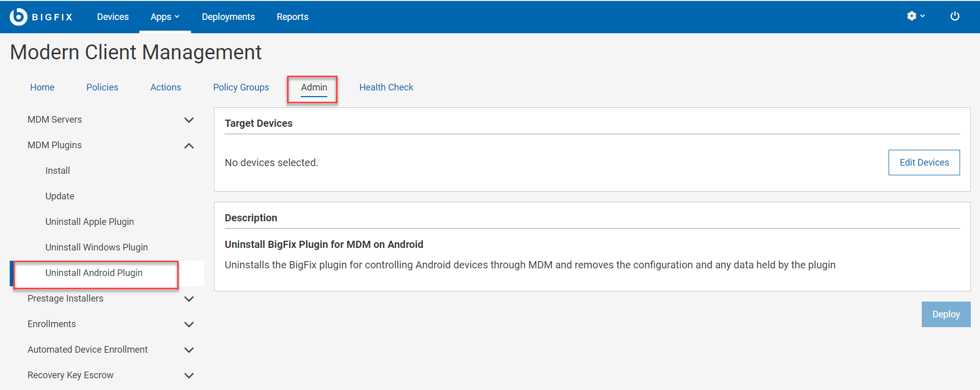Click the power logout icon
This screenshot has height=390, width=980.
click(954, 16)
